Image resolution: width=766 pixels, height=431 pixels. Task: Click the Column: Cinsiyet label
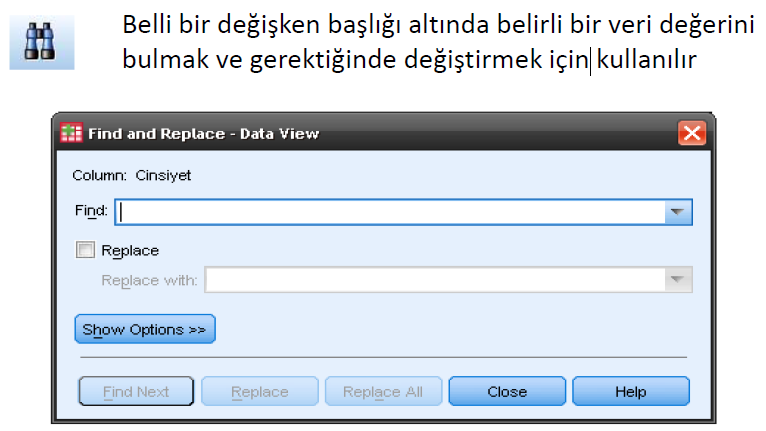click(x=131, y=175)
